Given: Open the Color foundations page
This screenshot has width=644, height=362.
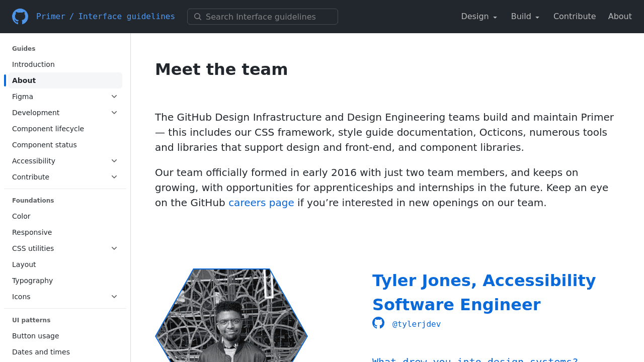Looking at the screenshot, I should pyautogui.click(x=21, y=216).
